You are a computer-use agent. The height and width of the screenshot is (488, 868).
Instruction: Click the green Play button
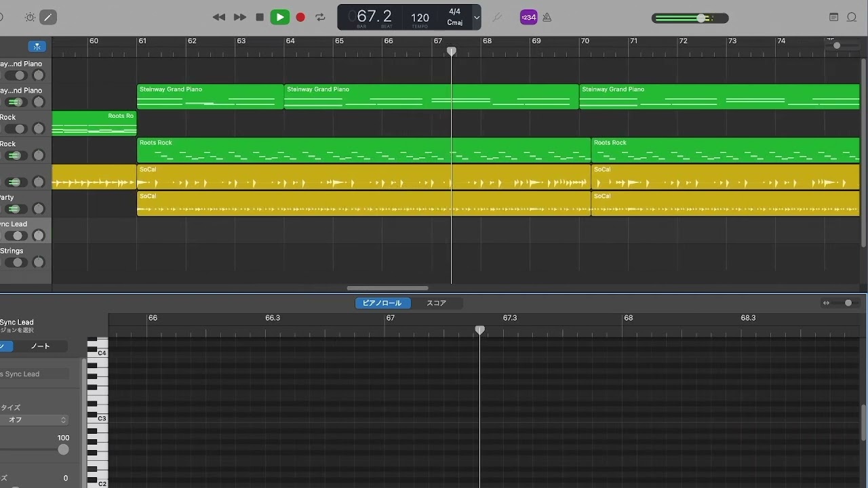pos(279,18)
